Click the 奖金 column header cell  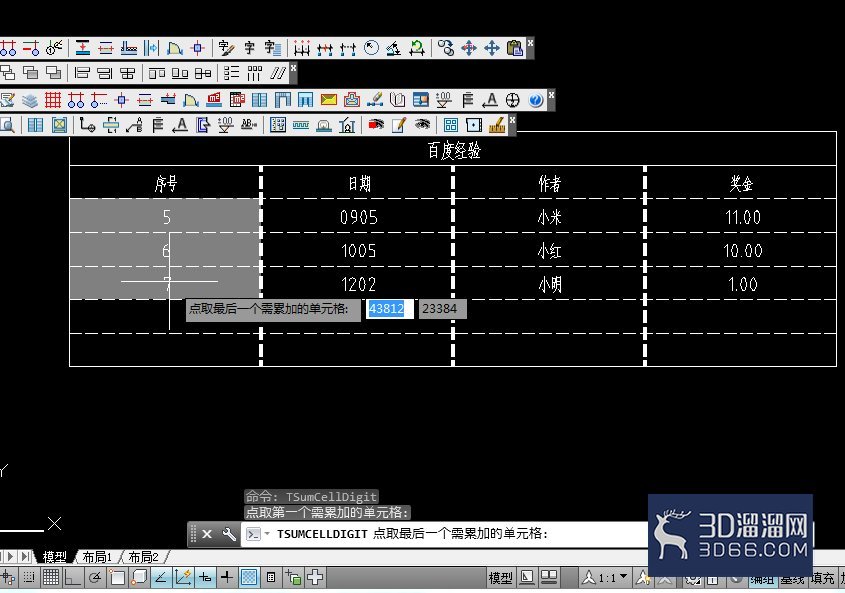click(741, 183)
